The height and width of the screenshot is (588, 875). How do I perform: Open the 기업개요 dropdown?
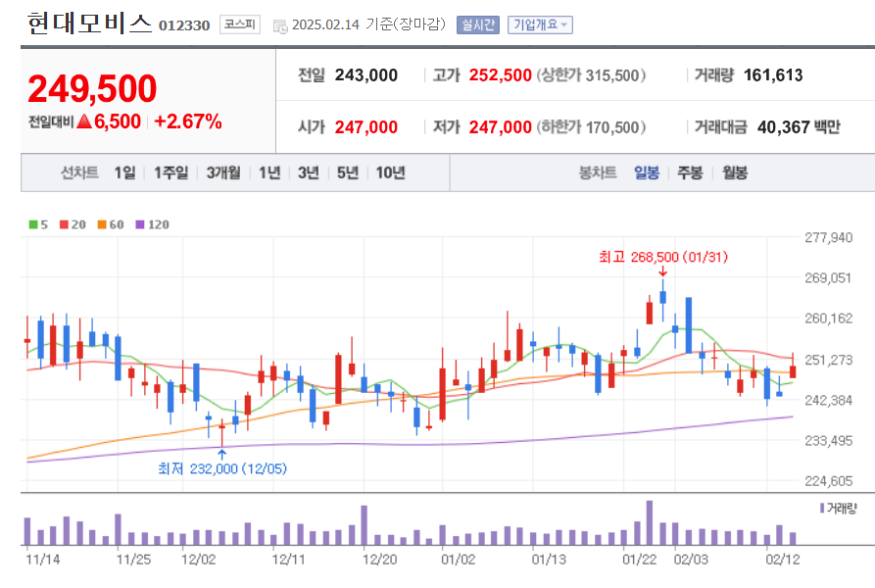540,25
